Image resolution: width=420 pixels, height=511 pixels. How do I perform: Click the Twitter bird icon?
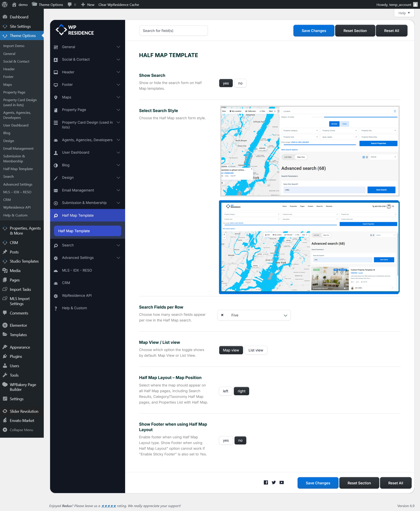[x=274, y=482]
